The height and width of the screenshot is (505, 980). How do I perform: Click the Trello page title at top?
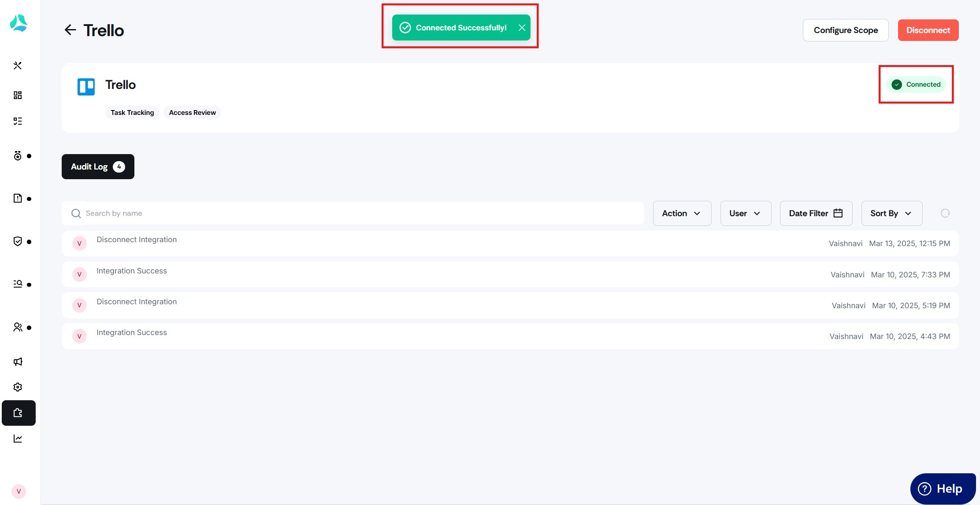pyautogui.click(x=104, y=30)
